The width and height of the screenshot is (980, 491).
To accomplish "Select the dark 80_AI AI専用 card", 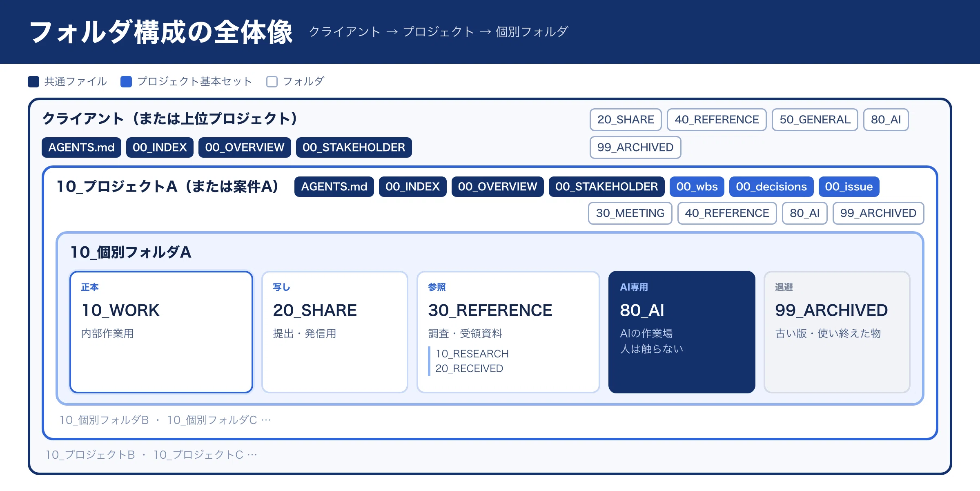I will click(682, 332).
